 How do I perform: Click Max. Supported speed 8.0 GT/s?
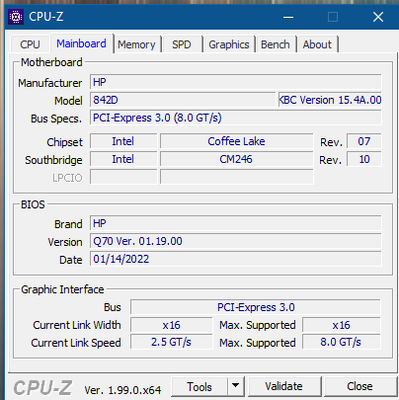341,342
